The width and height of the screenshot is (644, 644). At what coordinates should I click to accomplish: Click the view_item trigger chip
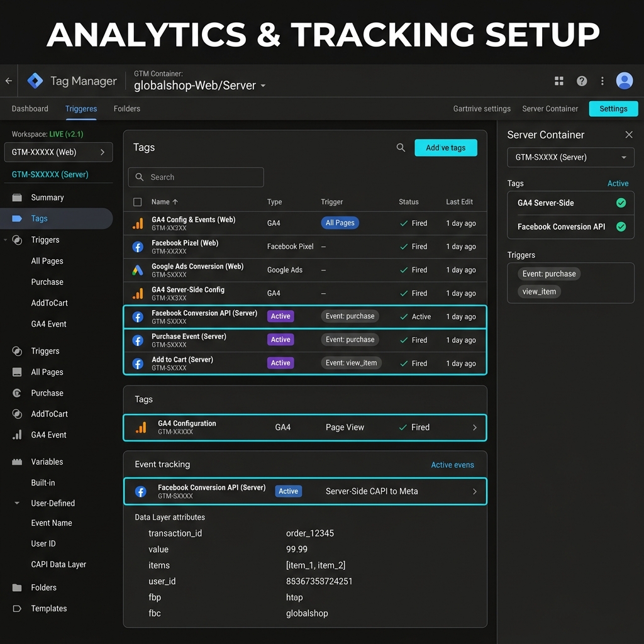coord(539,292)
